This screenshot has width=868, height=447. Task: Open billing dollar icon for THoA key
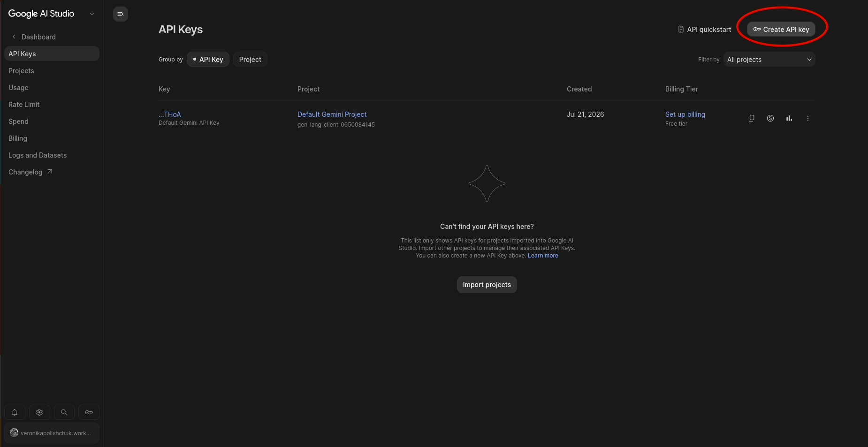tap(770, 118)
